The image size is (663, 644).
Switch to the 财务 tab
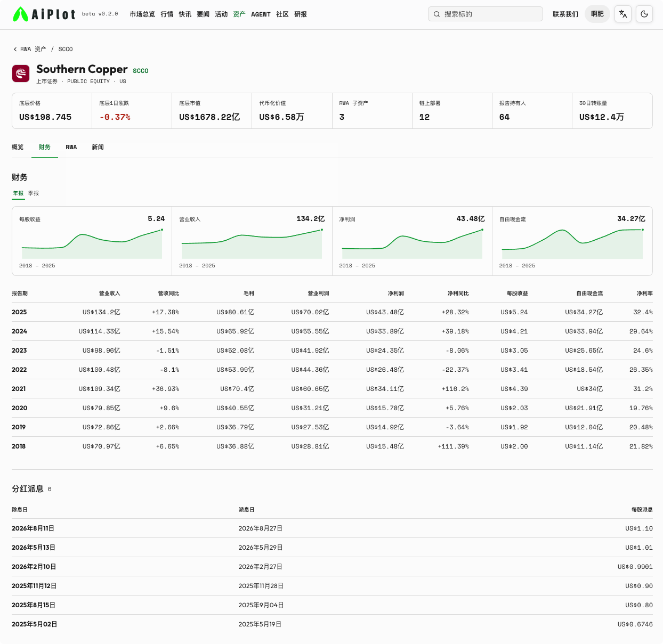(x=45, y=147)
